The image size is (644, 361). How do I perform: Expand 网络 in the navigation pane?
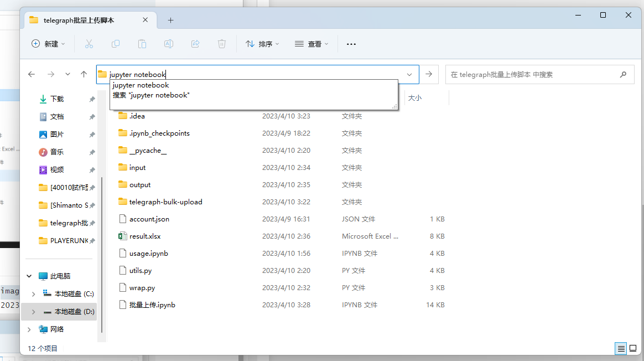point(29,329)
